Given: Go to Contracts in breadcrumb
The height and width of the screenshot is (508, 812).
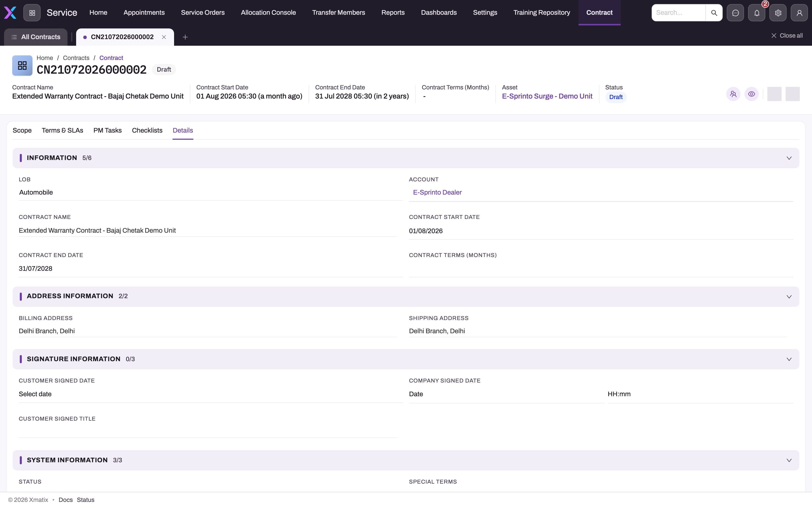Looking at the screenshot, I should coord(76,58).
